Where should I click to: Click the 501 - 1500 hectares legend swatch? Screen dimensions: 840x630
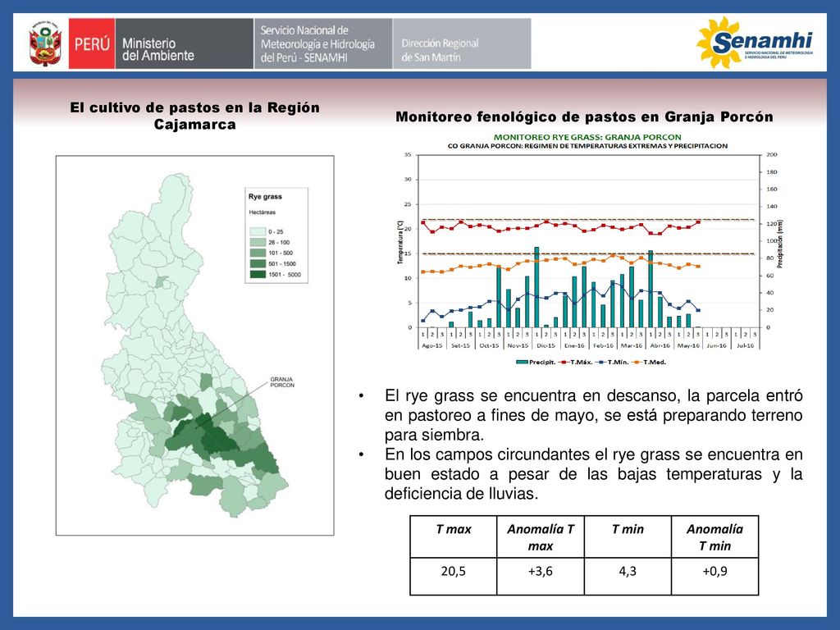[258, 263]
